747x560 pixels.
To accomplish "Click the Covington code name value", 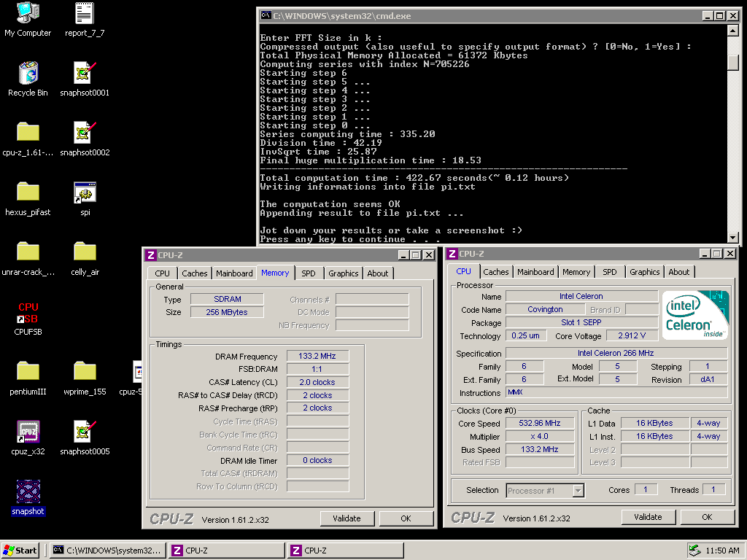I will [545, 309].
